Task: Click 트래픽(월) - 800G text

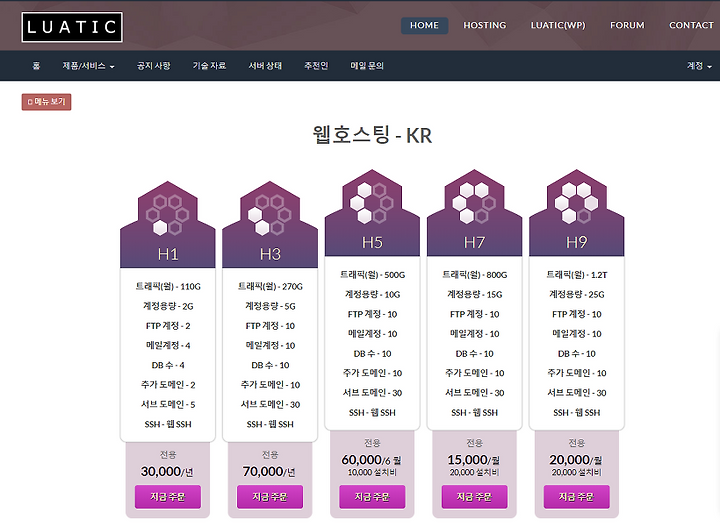Action: pos(474,275)
